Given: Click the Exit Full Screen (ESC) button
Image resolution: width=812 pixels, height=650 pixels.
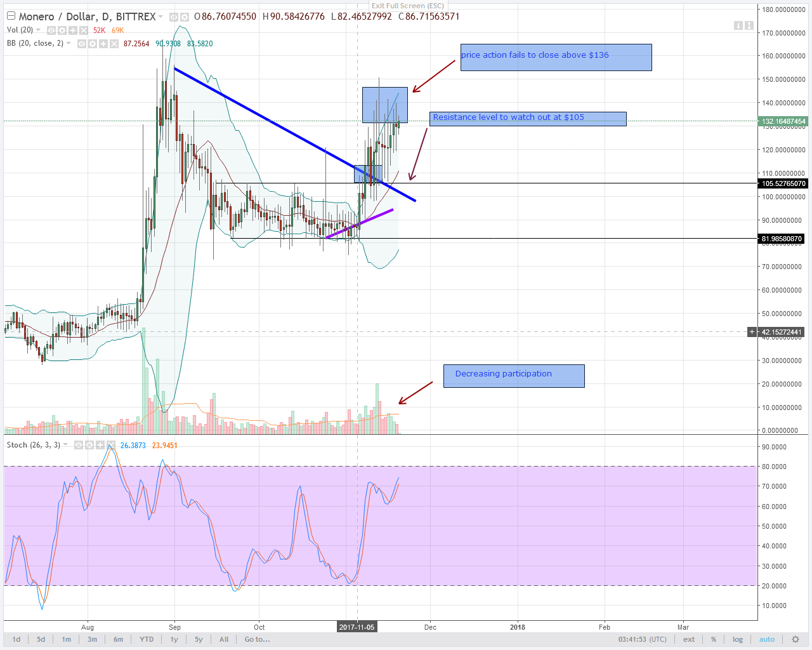Looking at the screenshot, I should tap(407, 6).
